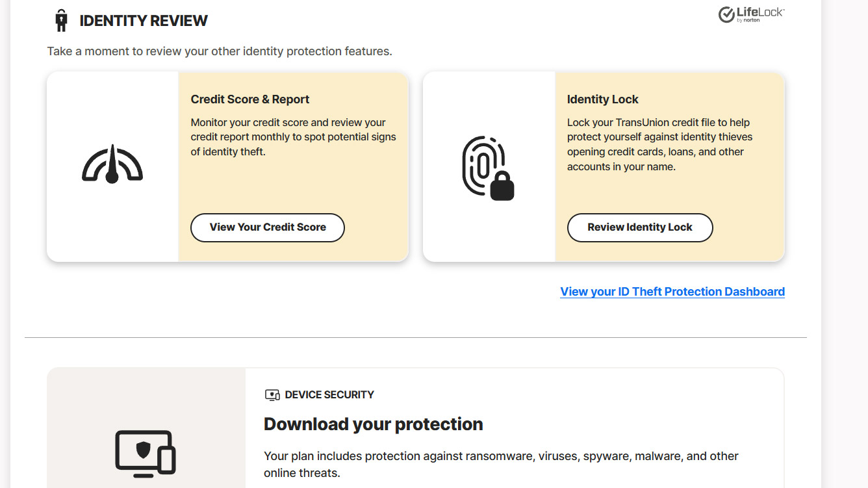Screen dimensions: 868x488
Task: Click the Download your protection heading
Action: (x=373, y=424)
